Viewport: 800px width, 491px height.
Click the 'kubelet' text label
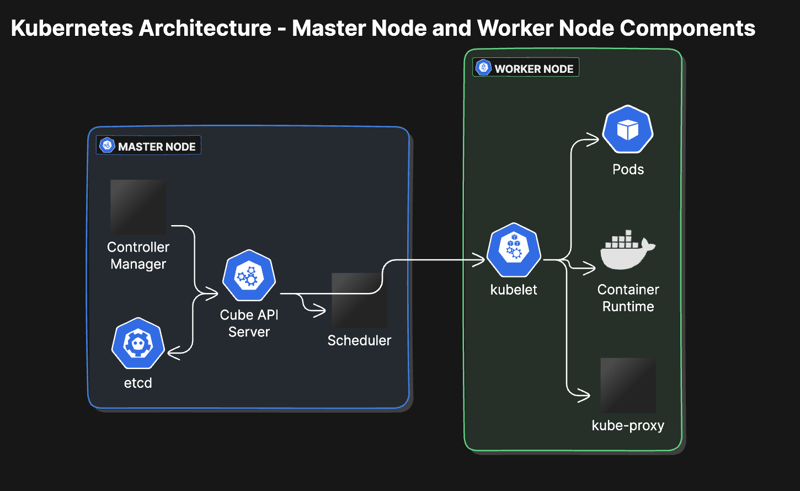(x=513, y=290)
